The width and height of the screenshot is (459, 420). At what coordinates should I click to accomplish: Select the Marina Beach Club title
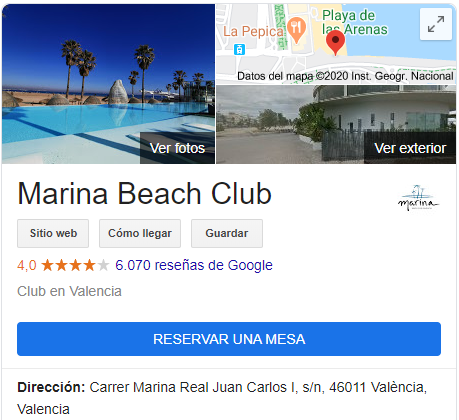(x=145, y=194)
